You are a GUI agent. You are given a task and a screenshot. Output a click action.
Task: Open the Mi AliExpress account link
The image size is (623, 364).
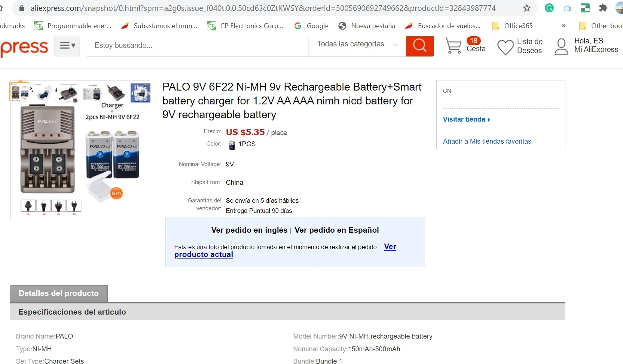pos(596,50)
